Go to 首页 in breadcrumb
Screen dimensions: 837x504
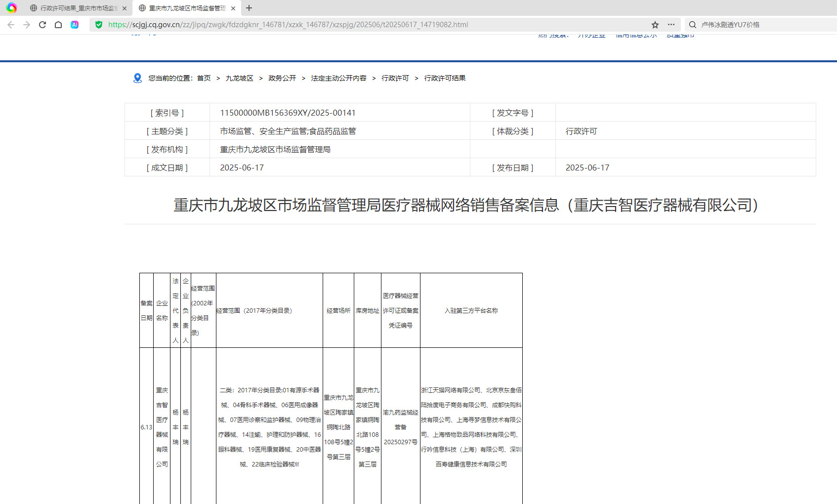tap(204, 78)
